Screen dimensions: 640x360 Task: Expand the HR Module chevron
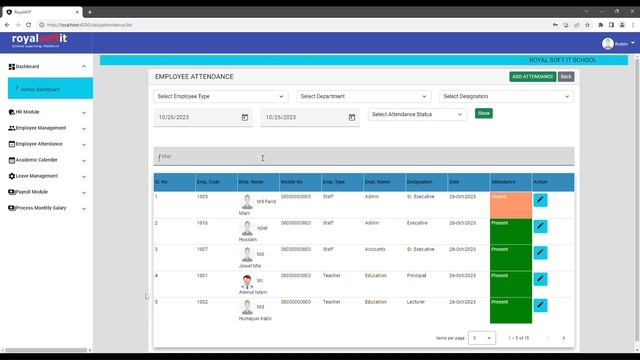coord(84,113)
